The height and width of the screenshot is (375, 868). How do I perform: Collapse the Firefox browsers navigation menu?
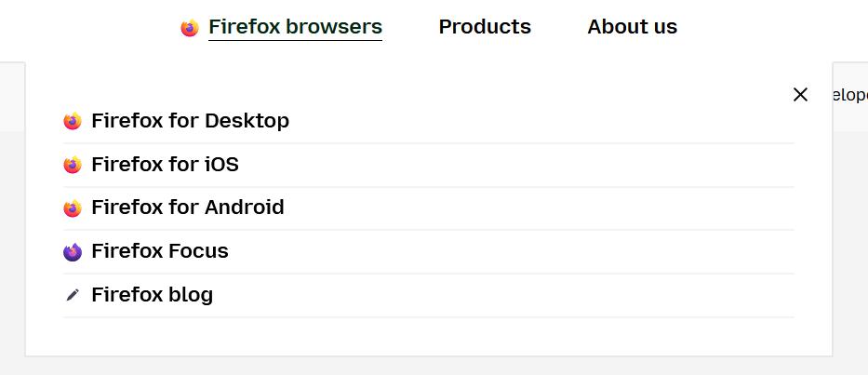pyautogui.click(x=295, y=27)
